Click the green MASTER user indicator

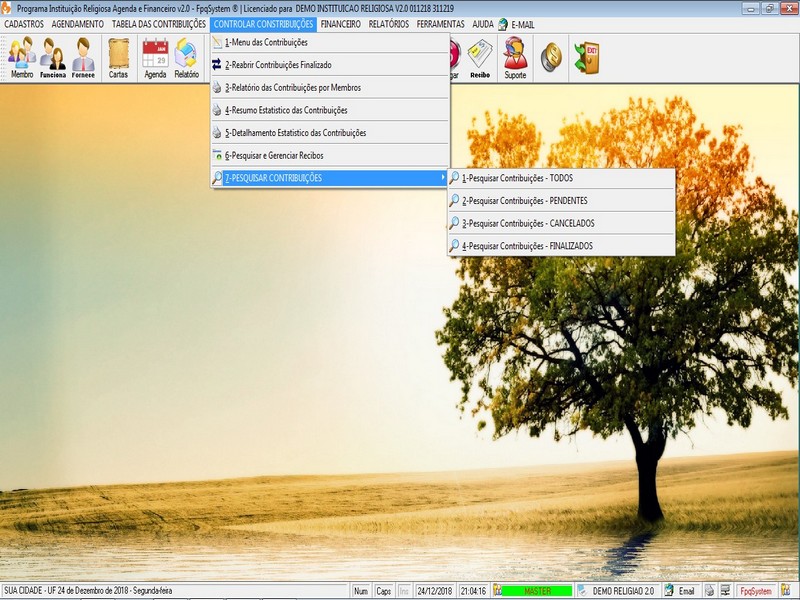(x=537, y=591)
